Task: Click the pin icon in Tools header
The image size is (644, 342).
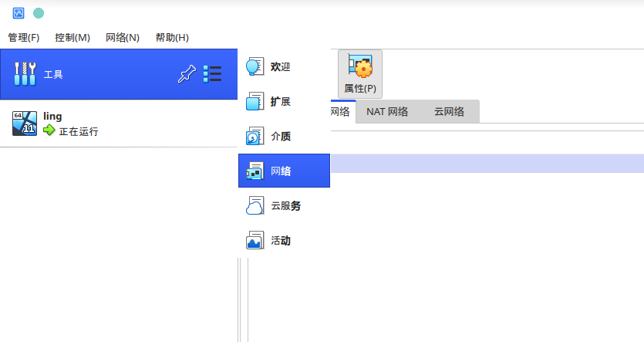Action: (x=186, y=74)
